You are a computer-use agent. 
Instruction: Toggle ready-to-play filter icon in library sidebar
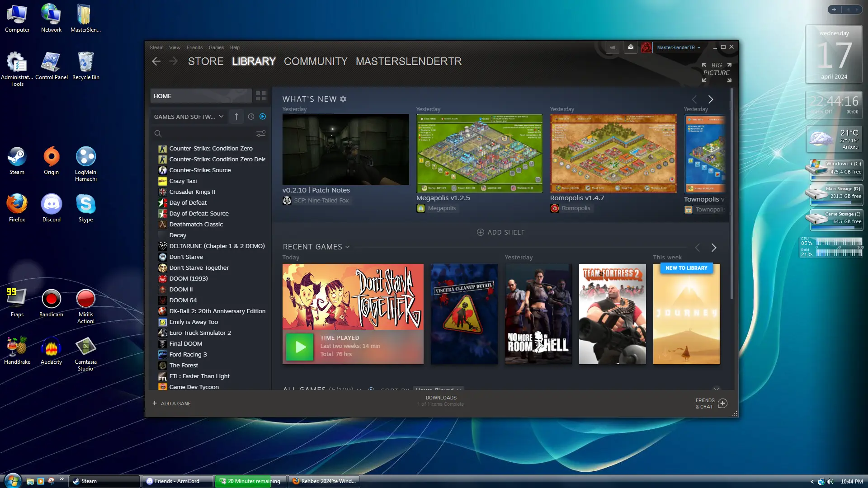(x=263, y=117)
